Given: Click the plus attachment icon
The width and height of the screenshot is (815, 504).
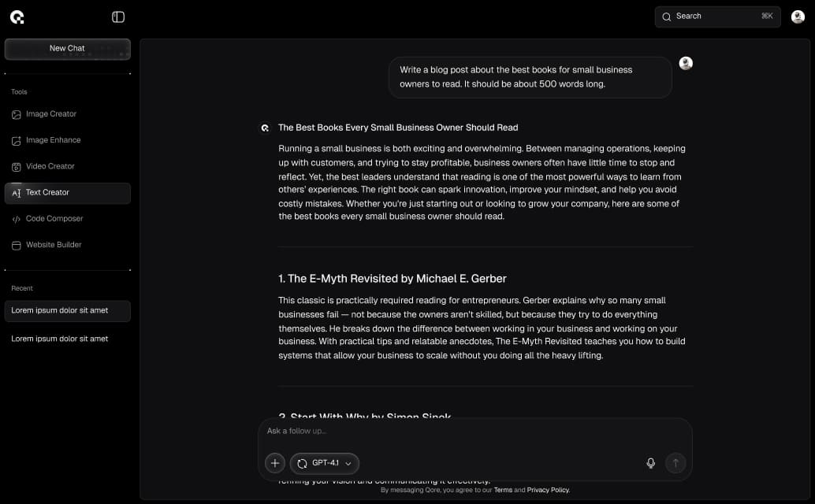Looking at the screenshot, I should click(x=274, y=463).
